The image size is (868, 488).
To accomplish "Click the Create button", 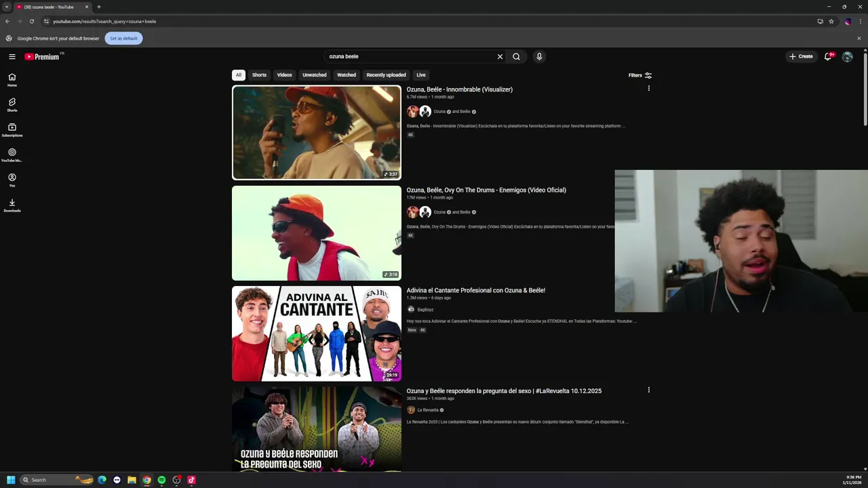I will click(801, 57).
